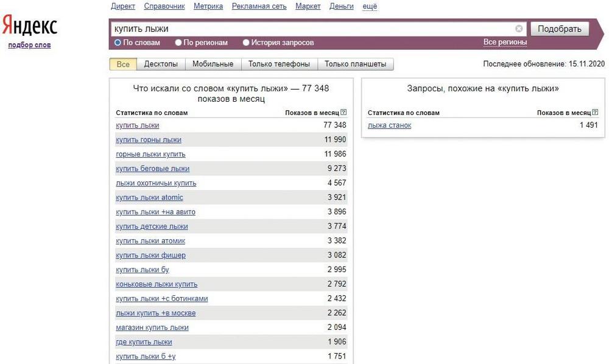Click the 'Последнее обновление: 15.11.2020' text
609x364 pixels.
tap(544, 64)
